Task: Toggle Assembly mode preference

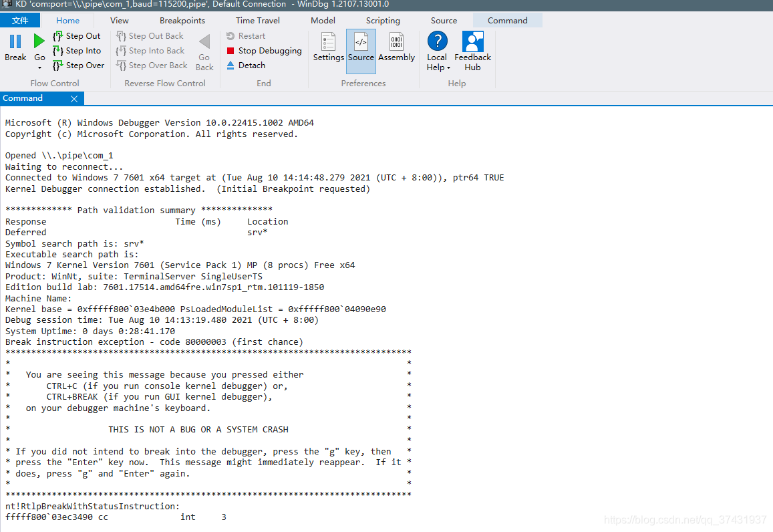Action: [x=396, y=47]
